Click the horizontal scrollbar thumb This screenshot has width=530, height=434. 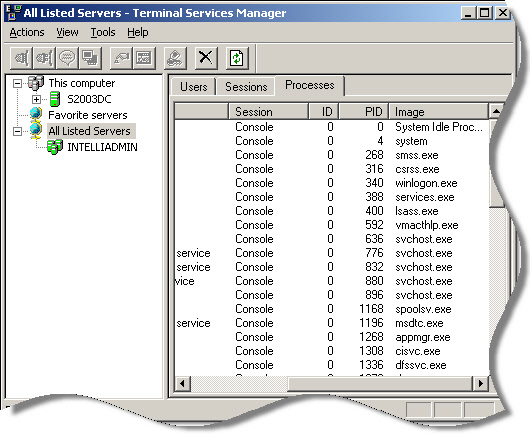tap(380, 383)
